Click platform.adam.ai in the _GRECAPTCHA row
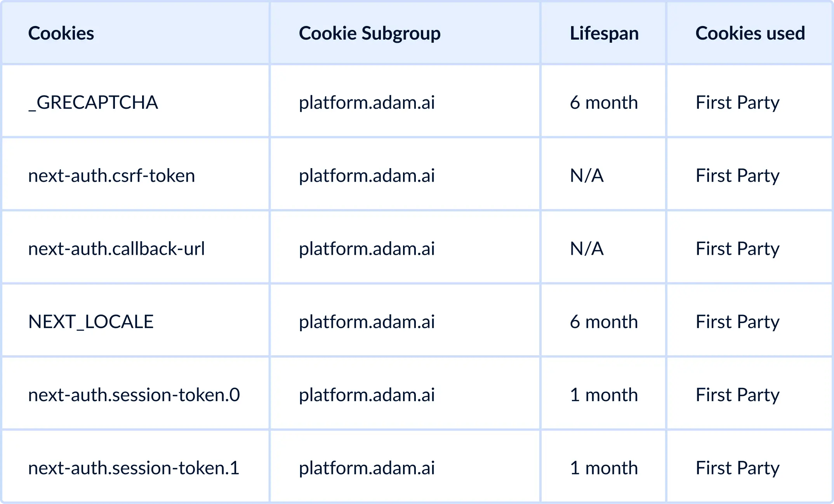 (x=367, y=103)
